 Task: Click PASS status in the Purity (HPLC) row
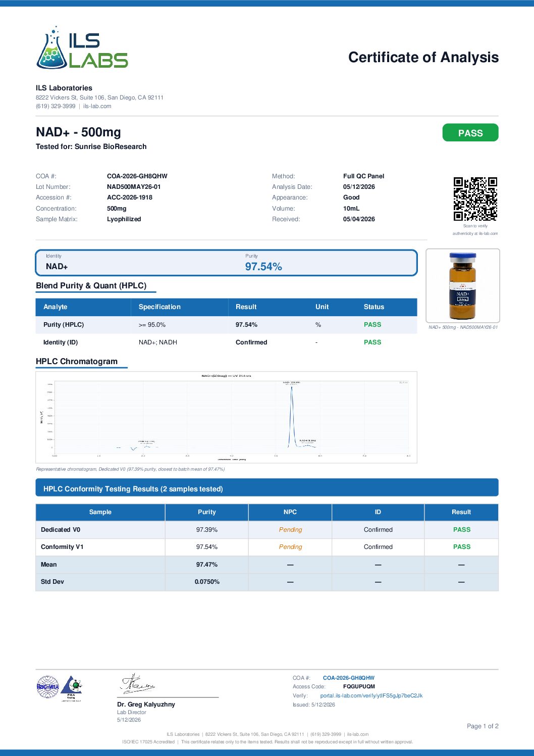[372, 325]
